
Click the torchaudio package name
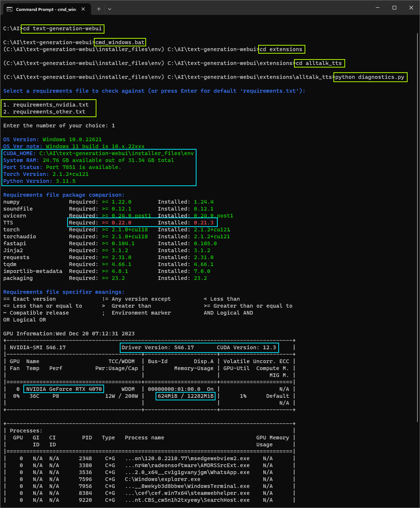[20, 236]
